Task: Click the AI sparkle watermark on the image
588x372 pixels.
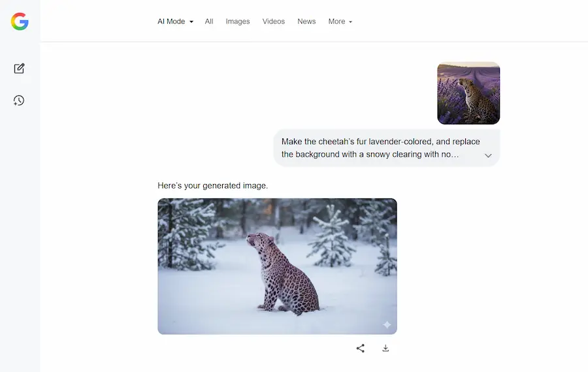Action: click(x=387, y=324)
